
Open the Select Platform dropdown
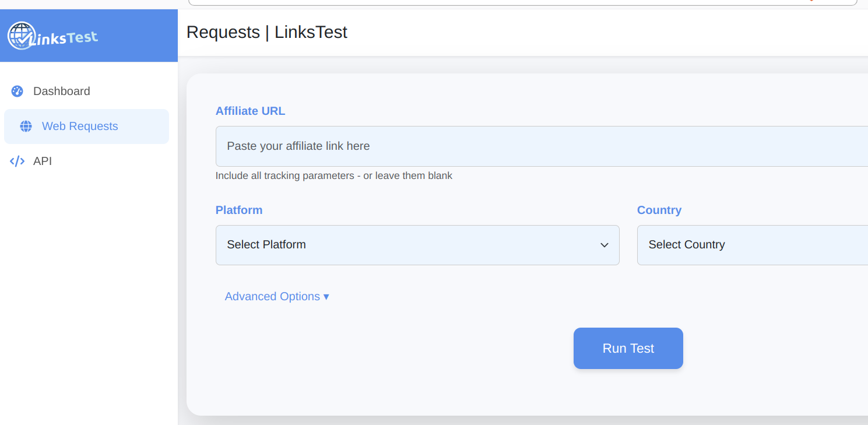[x=417, y=245]
